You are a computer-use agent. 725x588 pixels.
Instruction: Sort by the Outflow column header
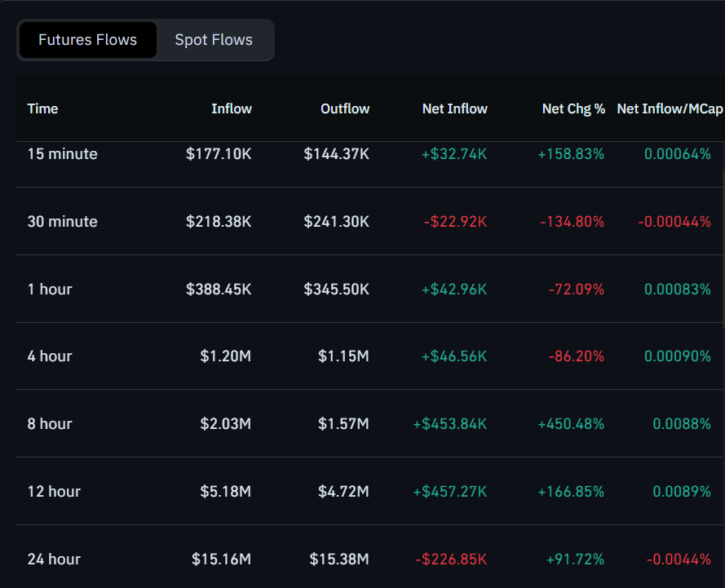pyautogui.click(x=344, y=108)
